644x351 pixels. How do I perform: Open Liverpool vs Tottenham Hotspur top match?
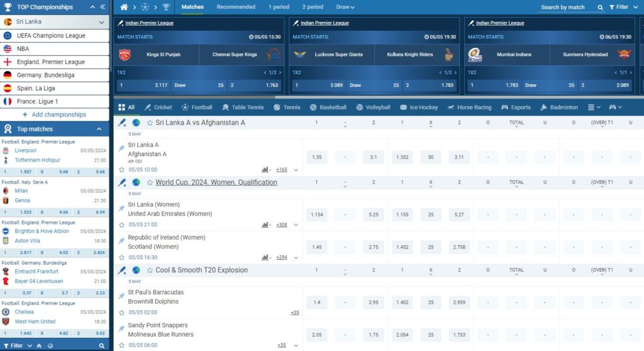[55, 155]
